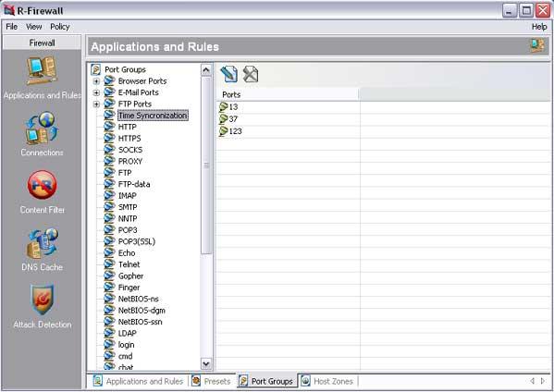
Task: Switch to Applications and Rules bottom tab
Action: tap(138, 382)
